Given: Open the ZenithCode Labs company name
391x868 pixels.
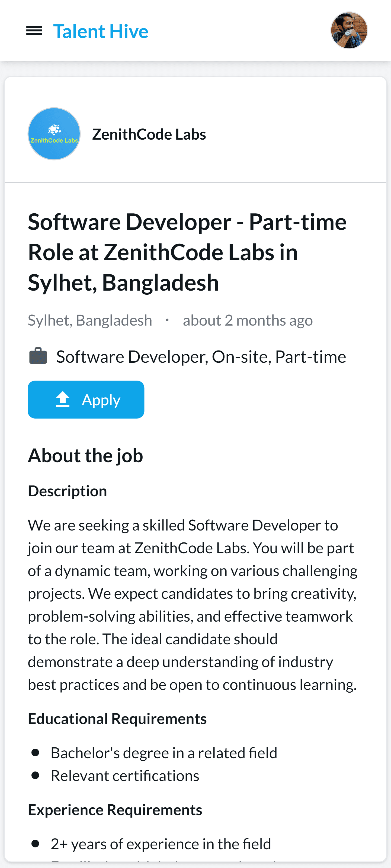Looking at the screenshot, I should click(149, 134).
